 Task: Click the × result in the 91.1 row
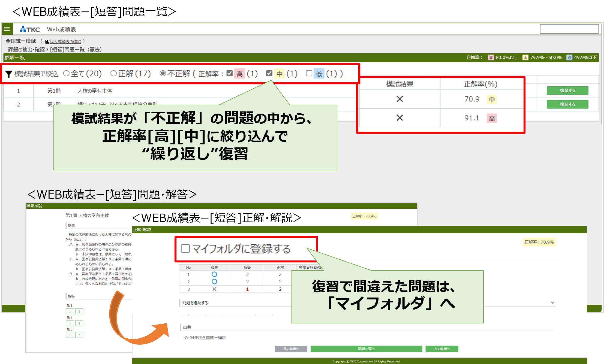coord(400,118)
